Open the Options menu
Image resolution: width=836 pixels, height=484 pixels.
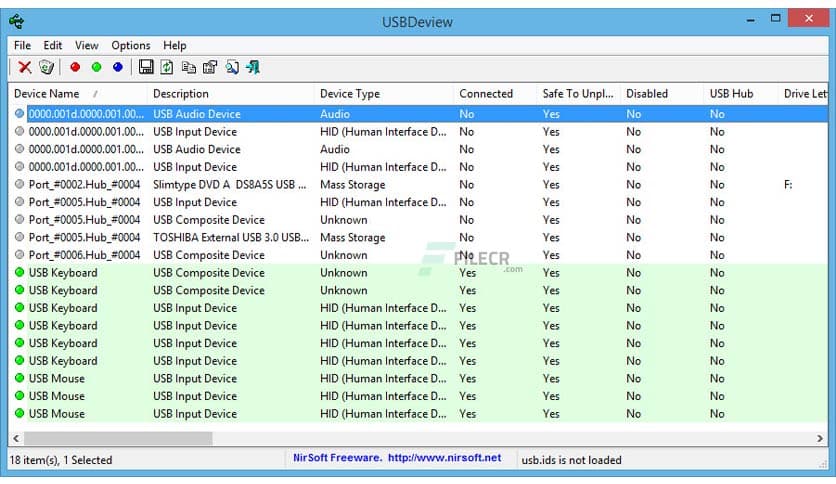tap(131, 45)
